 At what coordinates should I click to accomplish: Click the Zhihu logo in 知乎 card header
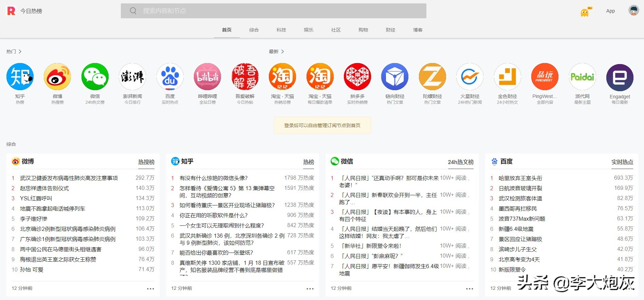pos(175,161)
